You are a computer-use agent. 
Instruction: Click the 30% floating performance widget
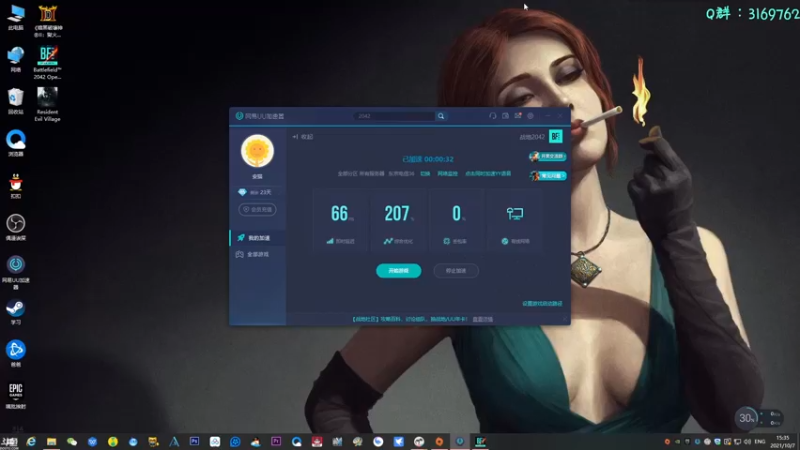click(746, 418)
